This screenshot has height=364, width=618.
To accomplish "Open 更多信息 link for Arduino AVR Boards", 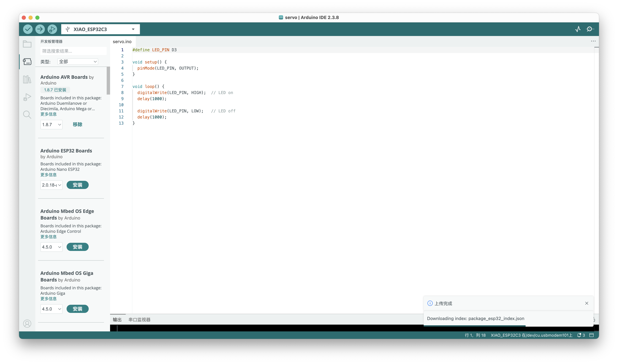I will point(49,114).
